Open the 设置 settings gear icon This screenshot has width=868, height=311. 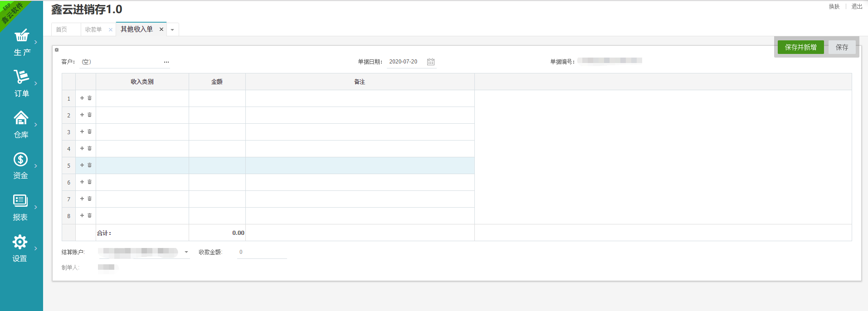pyautogui.click(x=20, y=242)
